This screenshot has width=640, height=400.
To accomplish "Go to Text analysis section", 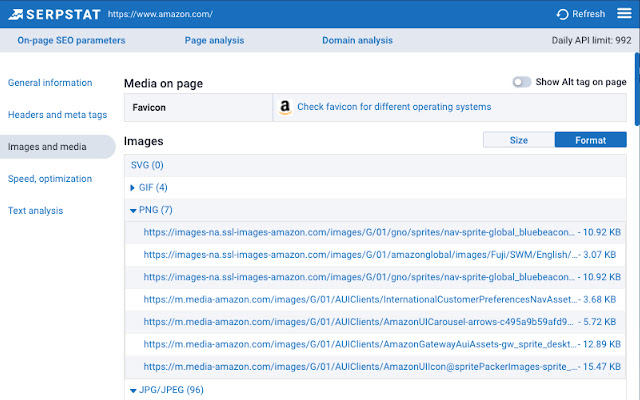I will pyautogui.click(x=35, y=211).
